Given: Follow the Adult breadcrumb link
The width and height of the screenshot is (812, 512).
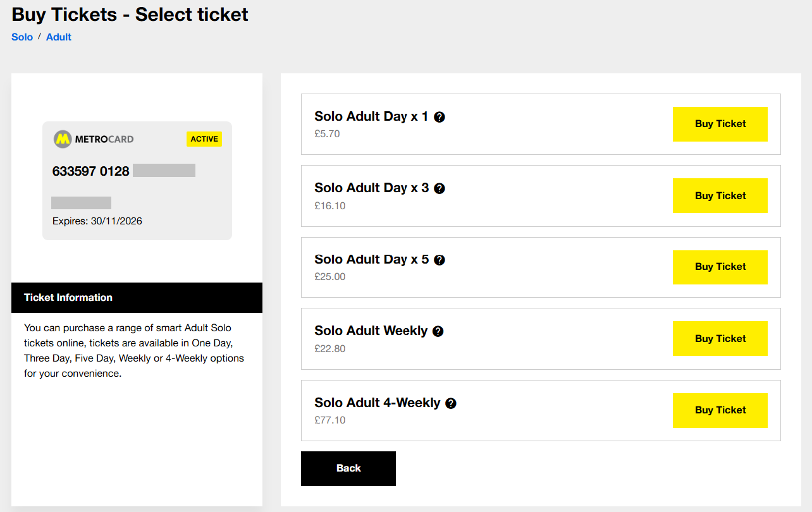Looking at the screenshot, I should tap(59, 37).
